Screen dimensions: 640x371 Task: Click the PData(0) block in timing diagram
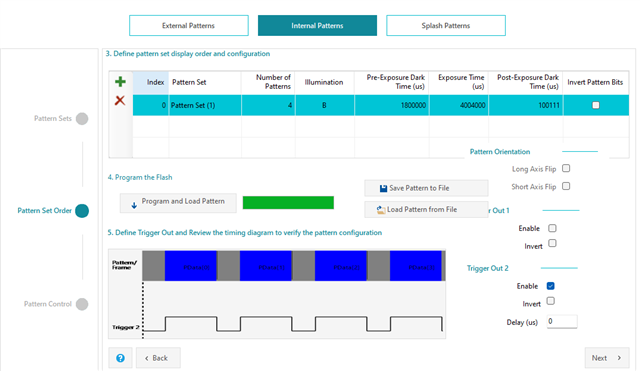coord(191,266)
